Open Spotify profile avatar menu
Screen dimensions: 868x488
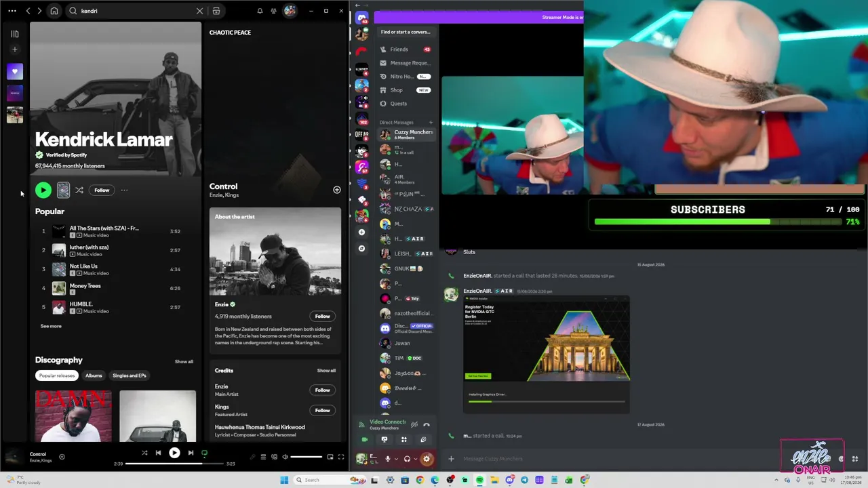290,11
